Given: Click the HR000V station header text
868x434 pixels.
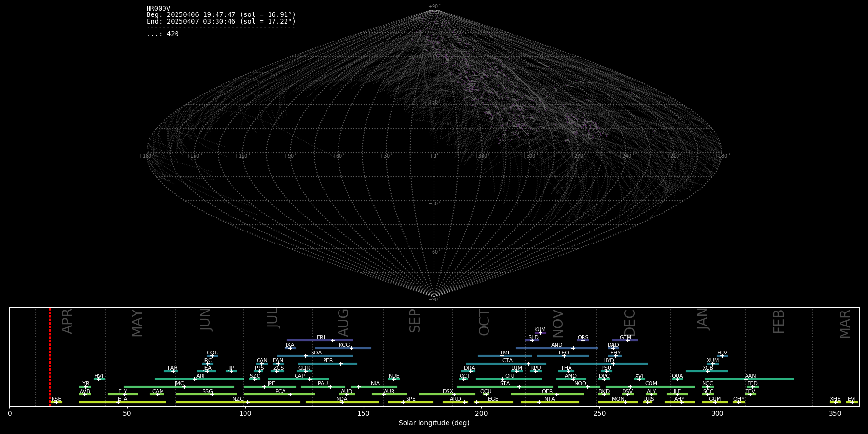Looking at the screenshot, I should click(158, 9).
